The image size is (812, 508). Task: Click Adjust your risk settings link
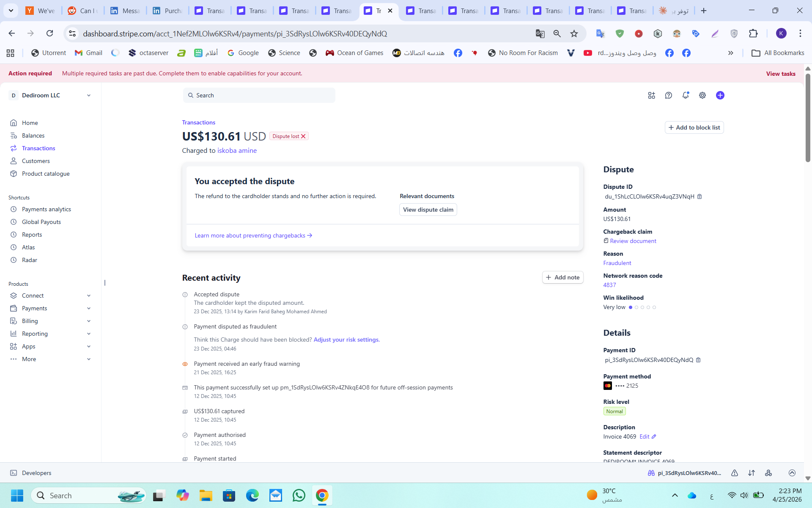coord(346,340)
